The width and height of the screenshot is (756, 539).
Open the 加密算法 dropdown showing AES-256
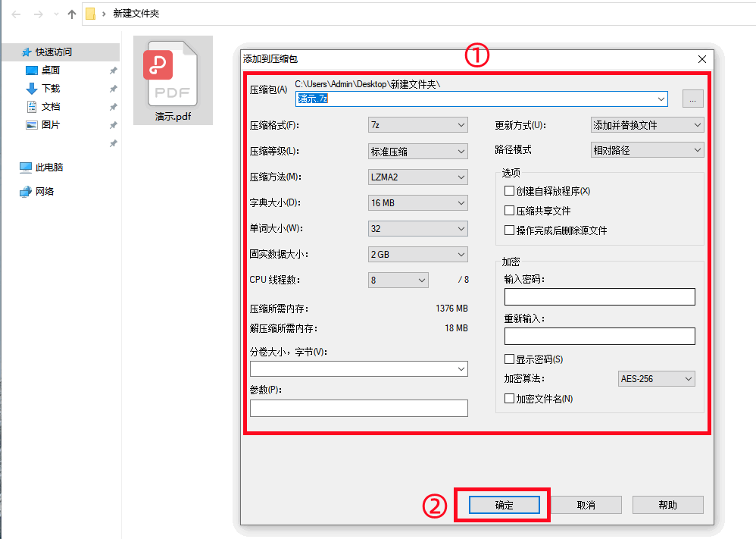click(656, 379)
